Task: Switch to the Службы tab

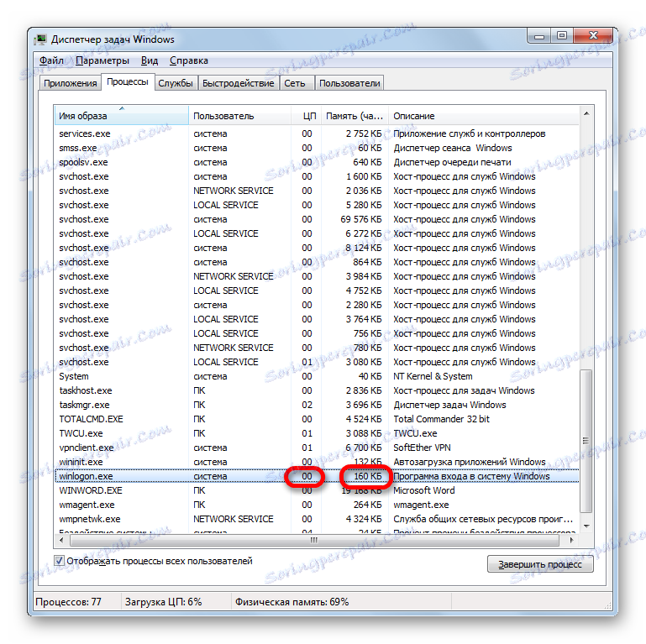Action: 176,83
